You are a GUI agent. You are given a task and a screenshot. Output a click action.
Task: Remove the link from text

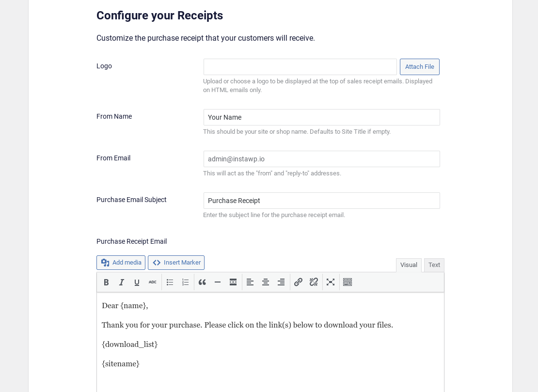click(x=314, y=282)
